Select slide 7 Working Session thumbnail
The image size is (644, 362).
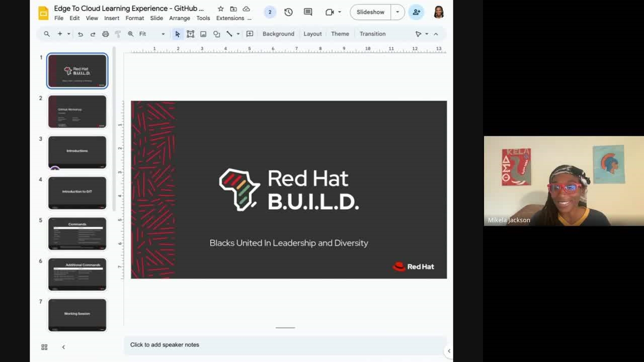pos(77,315)
